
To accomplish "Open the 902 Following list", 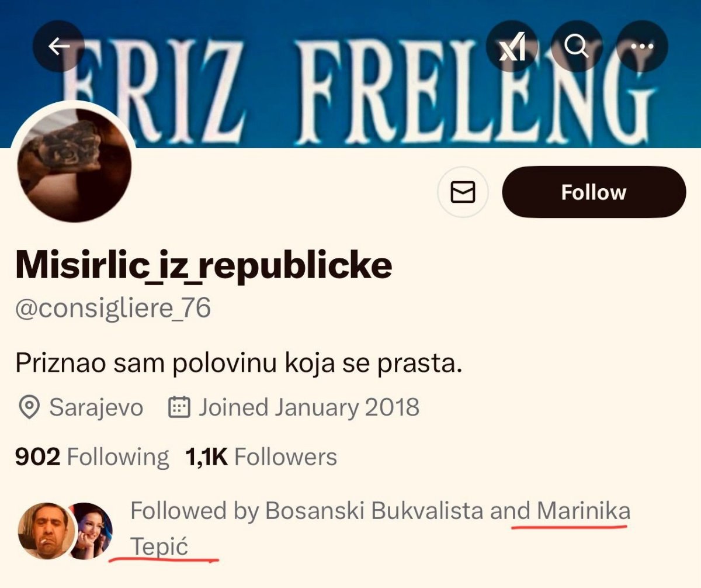I will (x=92, y=456).
